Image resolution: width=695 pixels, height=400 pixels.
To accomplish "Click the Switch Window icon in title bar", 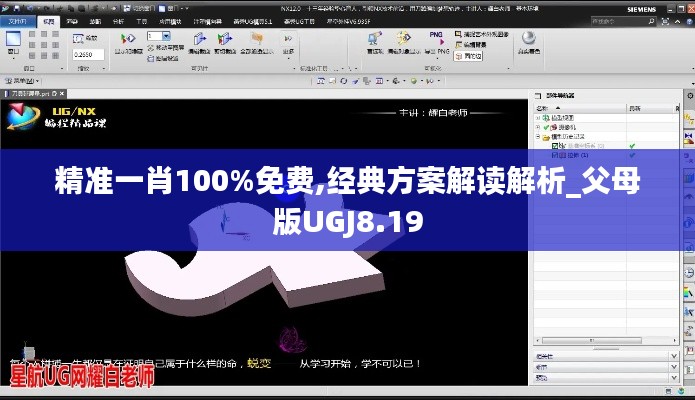I will [x=127, y=8].
